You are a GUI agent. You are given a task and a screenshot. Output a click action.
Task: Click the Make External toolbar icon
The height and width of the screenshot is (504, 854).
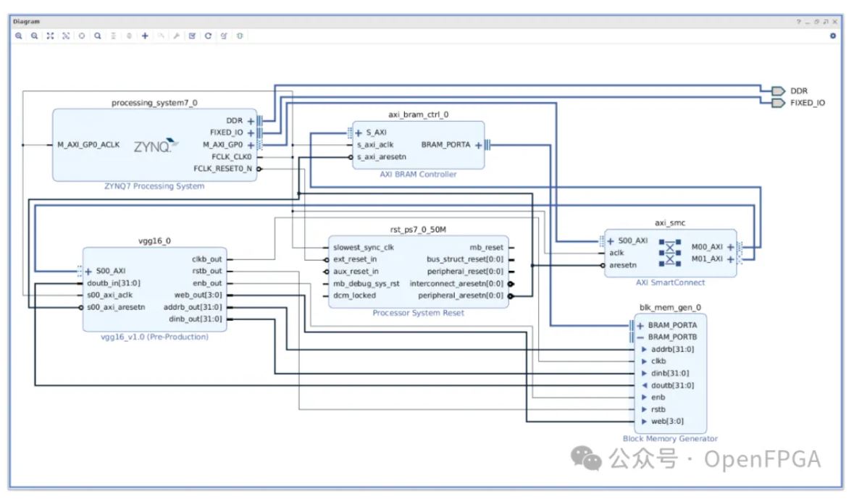[x=161, y=36]
